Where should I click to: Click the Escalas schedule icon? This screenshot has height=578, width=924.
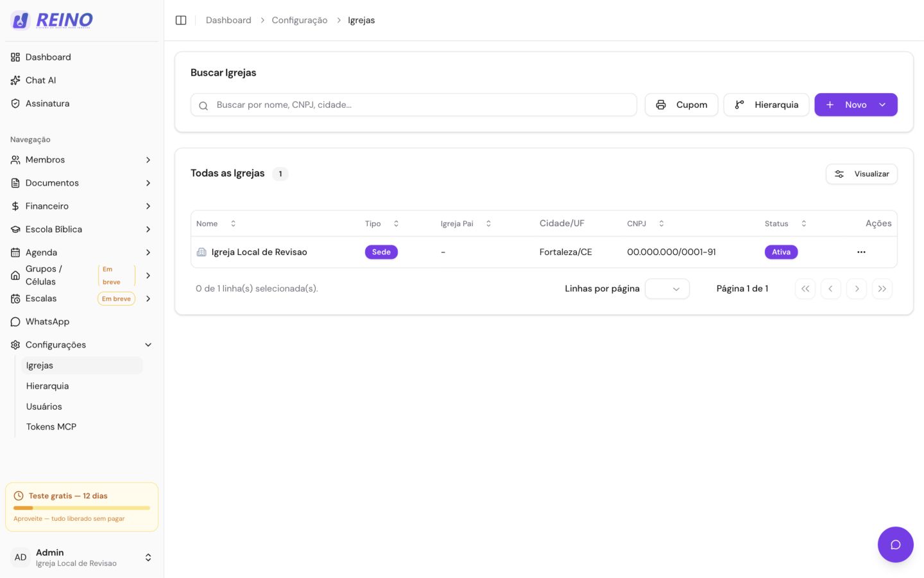coord(15,299)
